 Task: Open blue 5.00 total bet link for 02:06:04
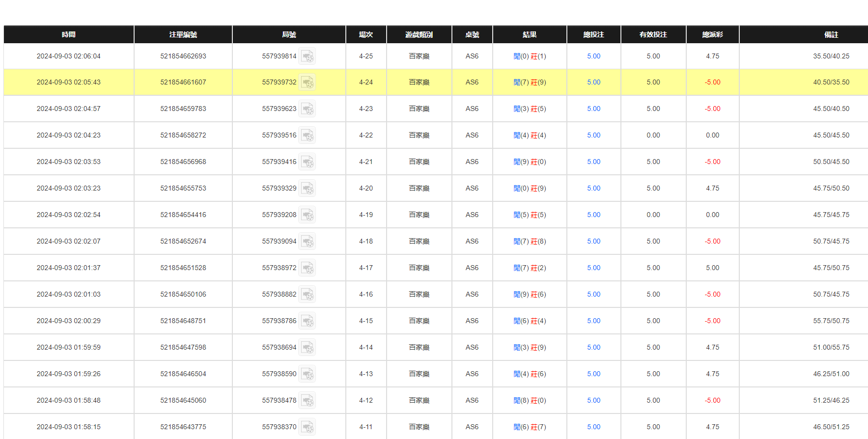[593, 56]
